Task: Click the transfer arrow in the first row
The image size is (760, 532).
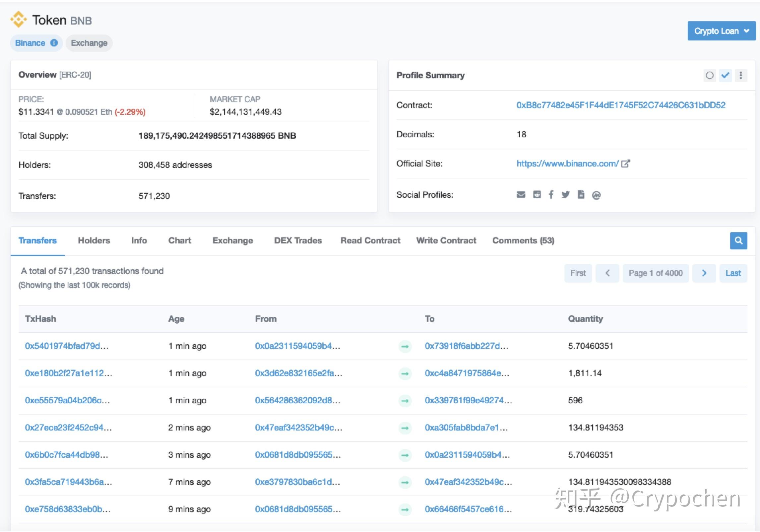Action: click(x=405, y=346)
